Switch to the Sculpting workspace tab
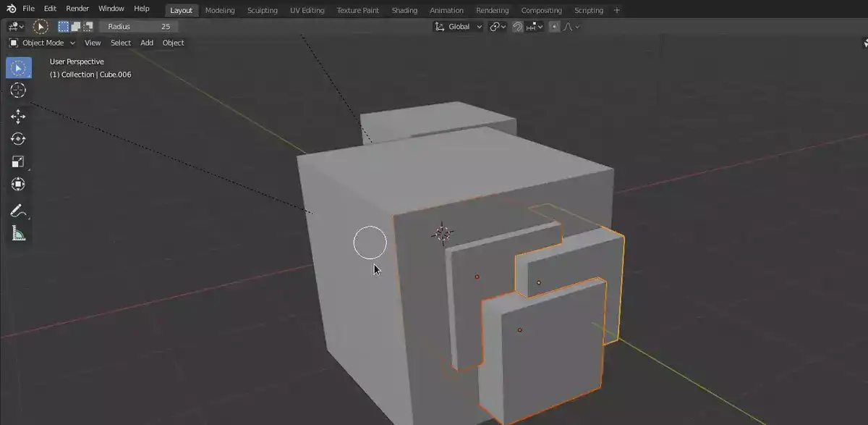This screenshot has height=425, width=868. [x=262, y=10]
